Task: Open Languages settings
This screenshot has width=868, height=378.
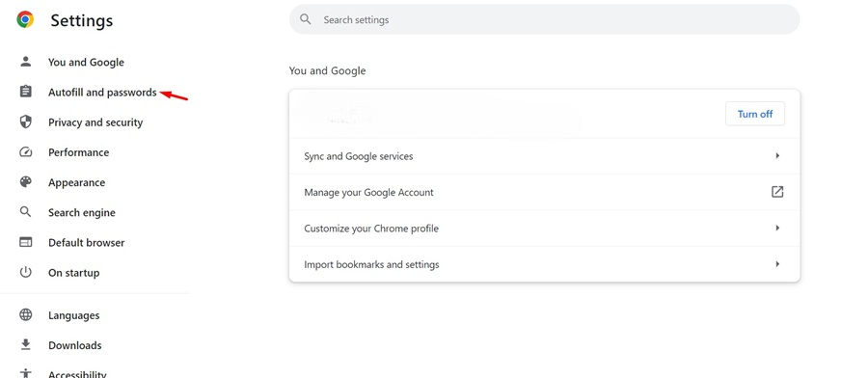Action: point(73,315)
